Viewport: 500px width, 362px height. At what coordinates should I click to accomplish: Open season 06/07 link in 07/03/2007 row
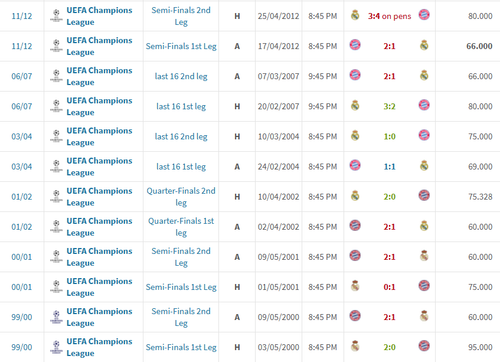22,76
